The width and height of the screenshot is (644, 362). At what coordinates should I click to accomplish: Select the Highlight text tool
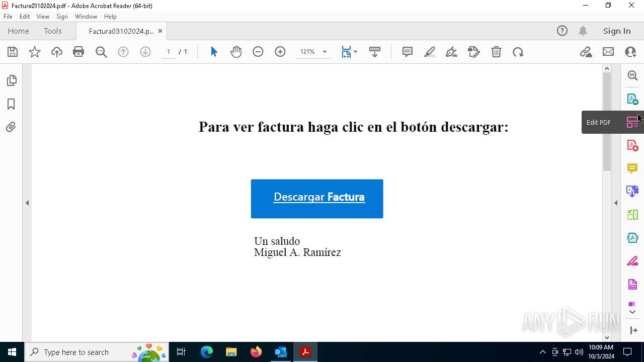pyautogui.click(x=430, y=52)
